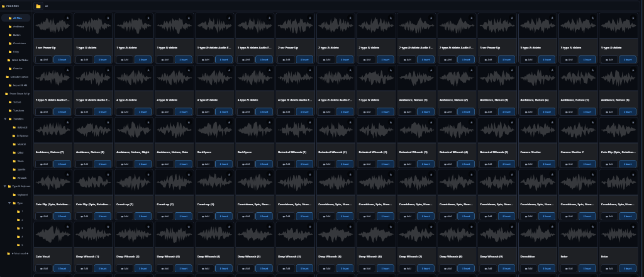
Task: Click the Most used folder icon
Action: (9, 254)
